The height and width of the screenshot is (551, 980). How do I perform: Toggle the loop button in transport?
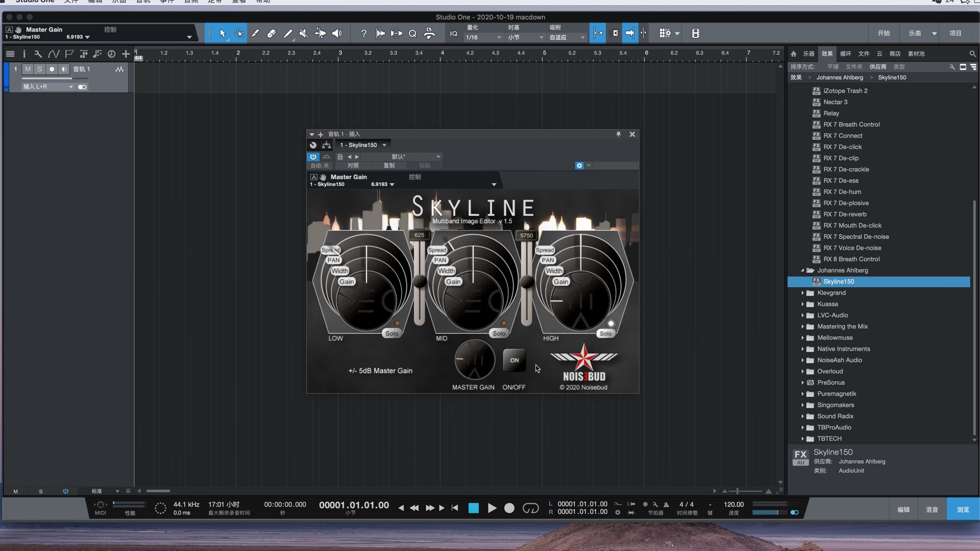click(531, 508)
